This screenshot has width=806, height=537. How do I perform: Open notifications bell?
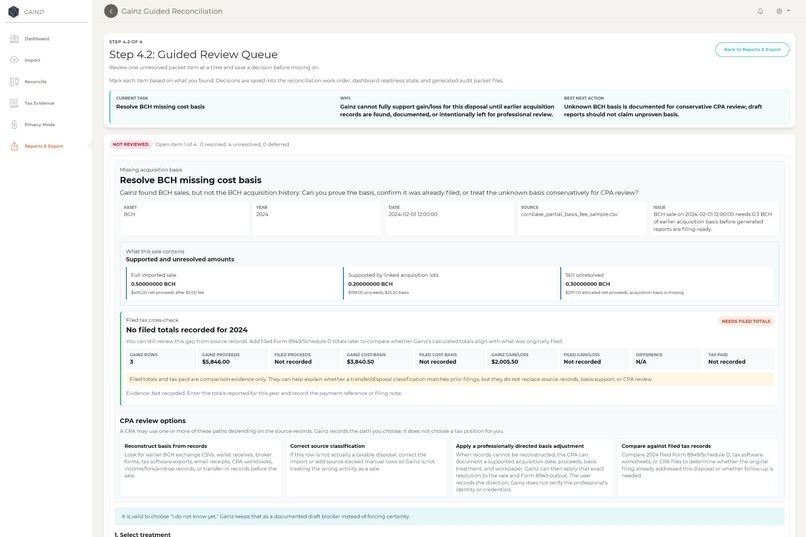(760, 11)
